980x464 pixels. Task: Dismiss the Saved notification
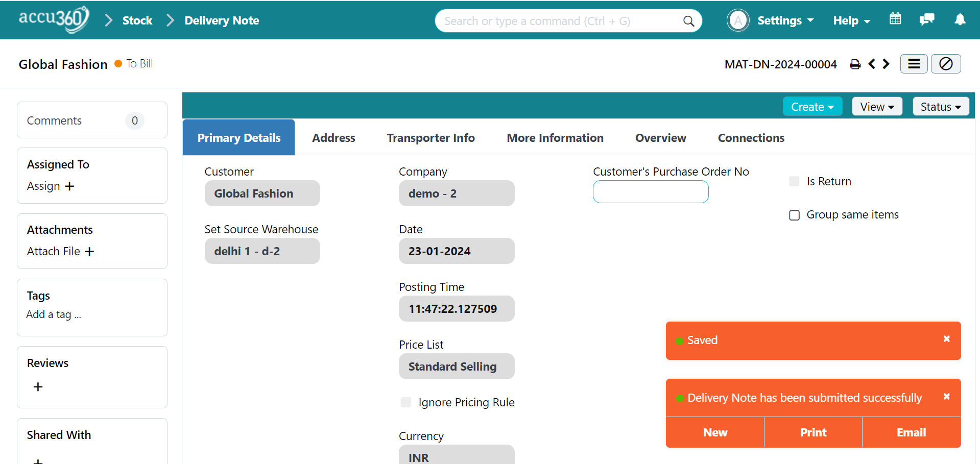(946, 339)
